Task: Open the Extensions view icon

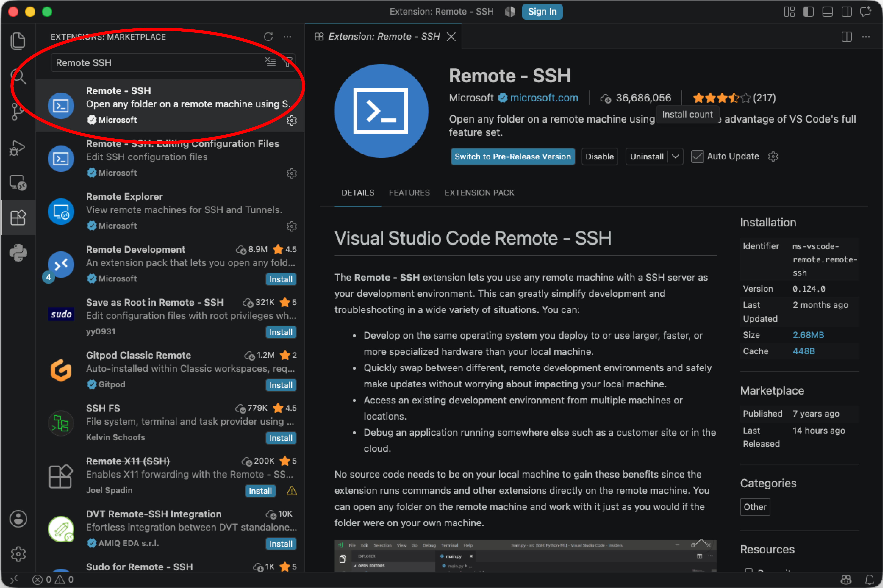Action: [18, 217]
